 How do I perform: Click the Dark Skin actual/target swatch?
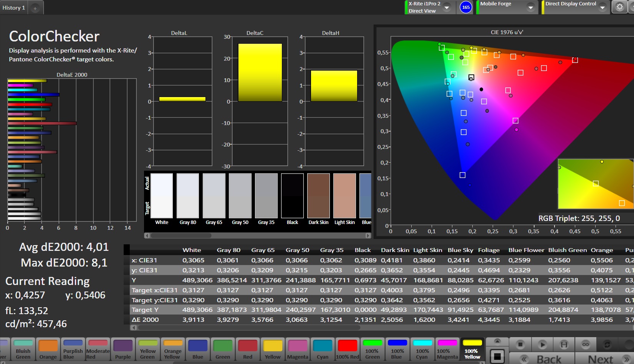[x=318, y=196]
